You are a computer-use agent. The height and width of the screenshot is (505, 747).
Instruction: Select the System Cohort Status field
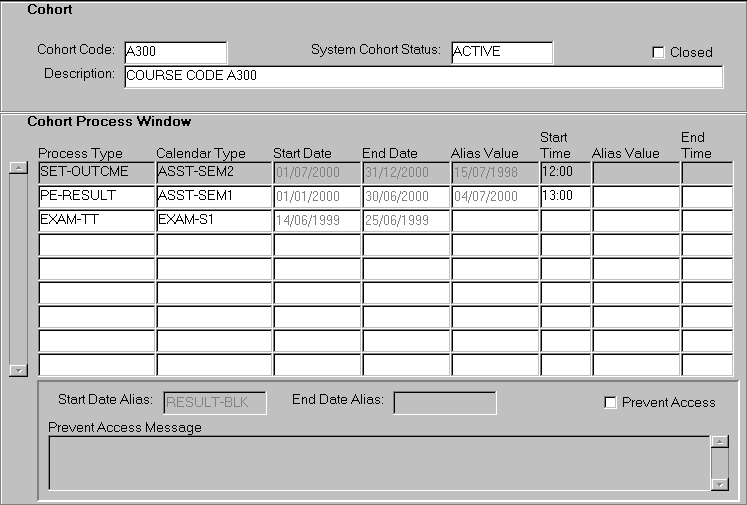pyautogui.click(x=501, y=52)
